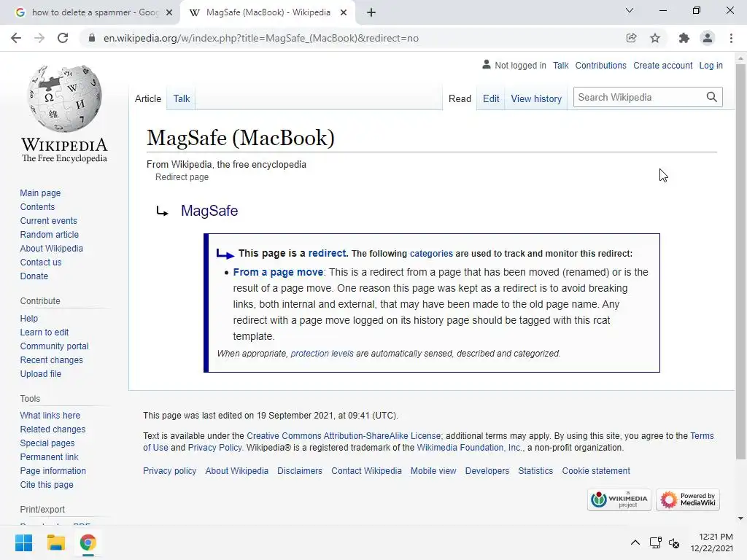
Task: Show hidden system tray icons
Action: [635, 542]
